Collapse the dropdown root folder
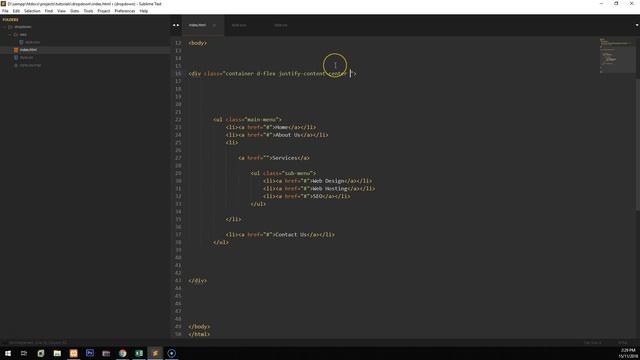640x360 pixels. point(5,27)
